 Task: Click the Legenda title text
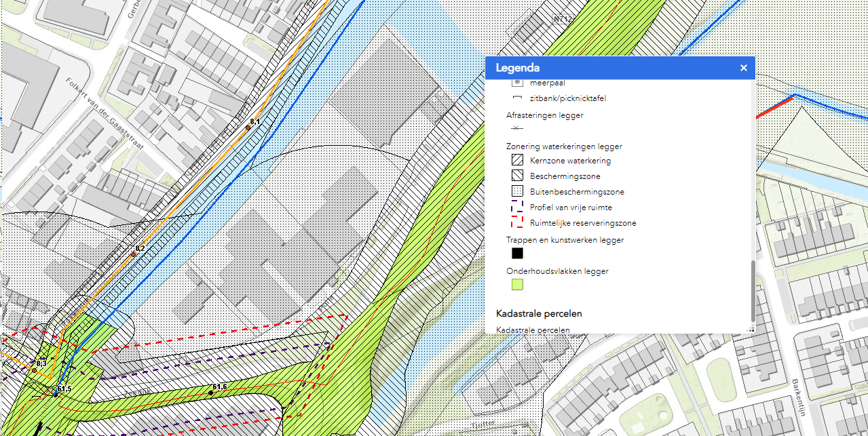[518, 68]
